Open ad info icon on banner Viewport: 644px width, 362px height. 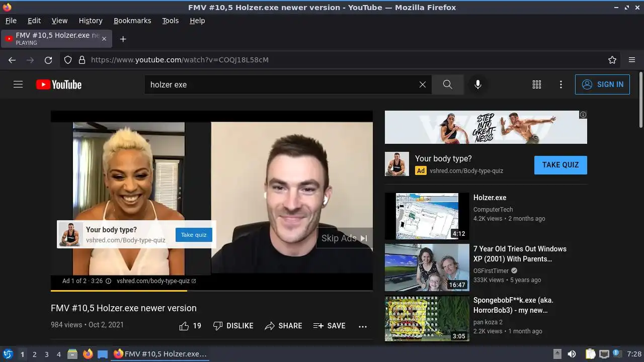tap(583, 115)
